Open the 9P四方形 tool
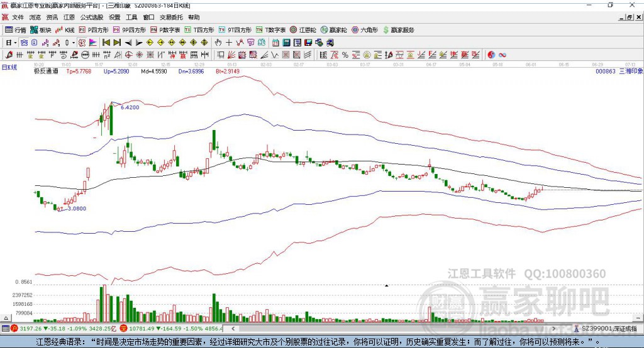The image size is (644, 348). click(130, 30)
